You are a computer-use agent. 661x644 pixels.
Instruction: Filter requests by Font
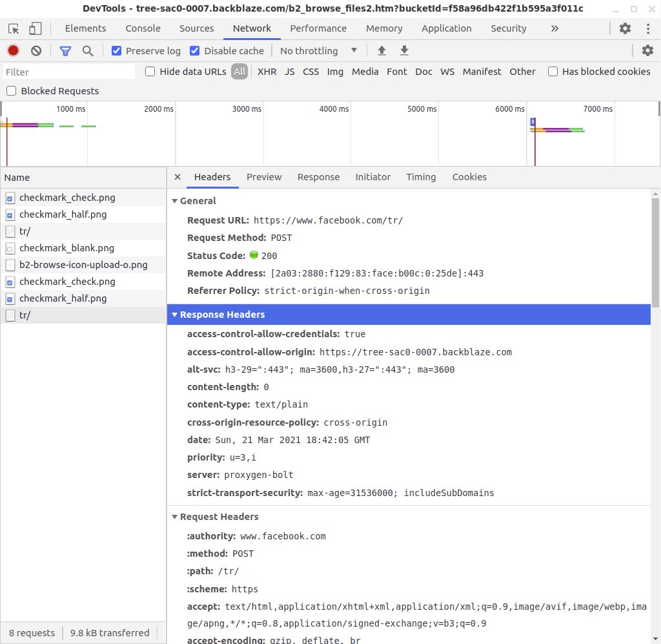pos(397,72)
